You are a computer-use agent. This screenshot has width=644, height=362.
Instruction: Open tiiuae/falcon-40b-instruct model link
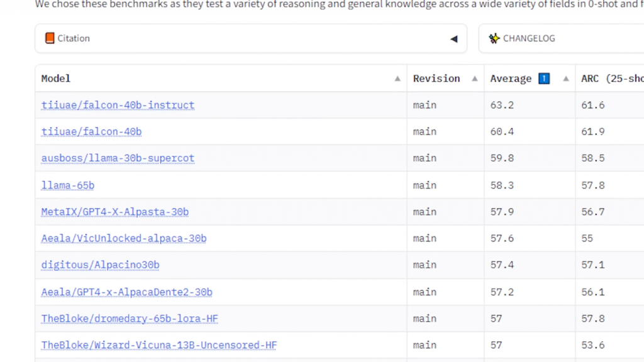118,105
